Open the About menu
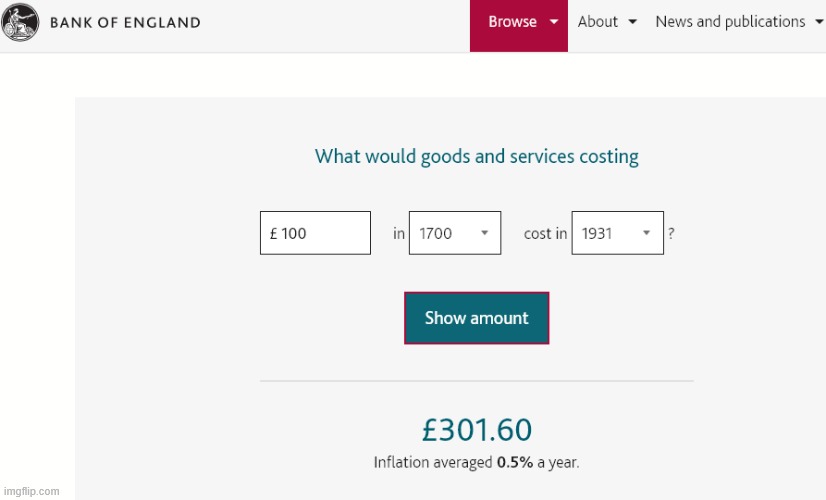The height and width of the screenshot is (500, 826). (607, 22)
